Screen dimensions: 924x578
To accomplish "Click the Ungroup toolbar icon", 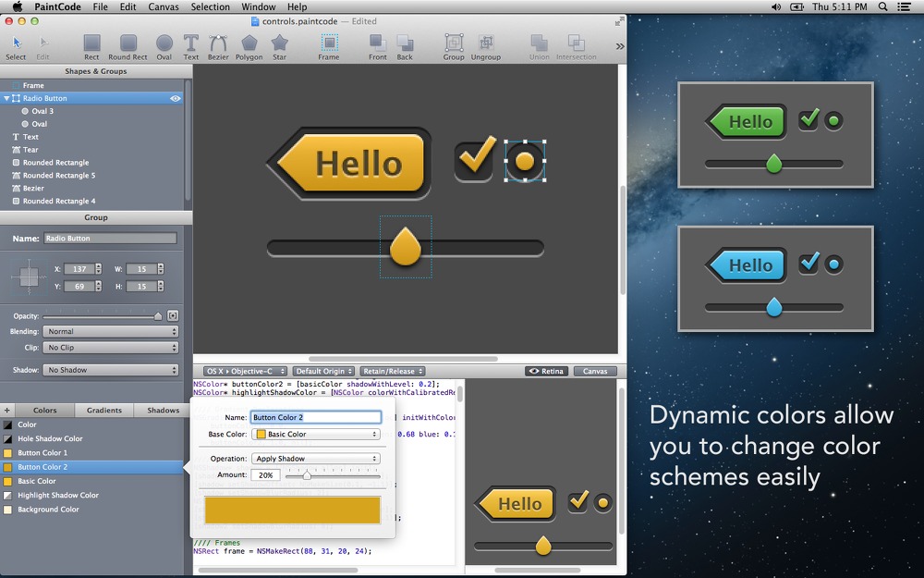I will point(486,47).
